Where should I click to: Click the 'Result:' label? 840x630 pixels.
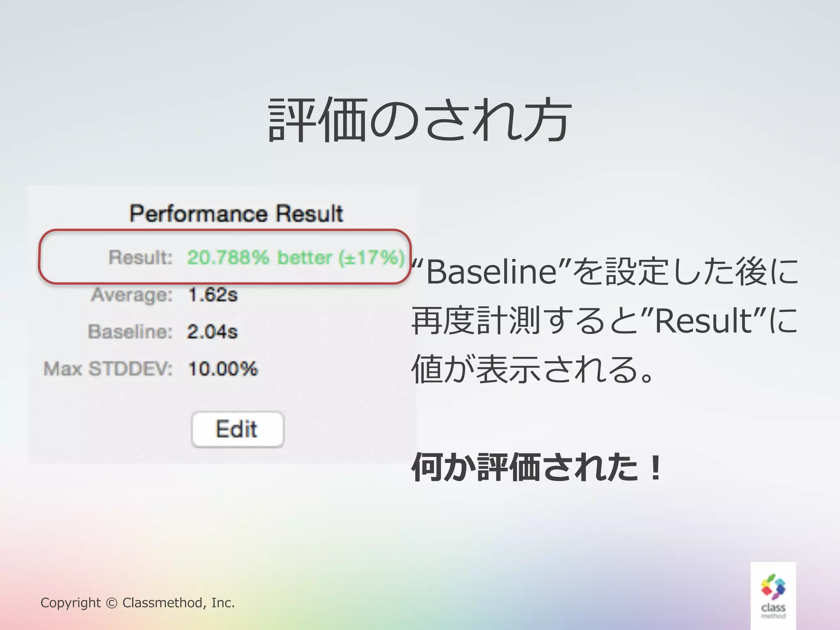[x=141, y=258]
